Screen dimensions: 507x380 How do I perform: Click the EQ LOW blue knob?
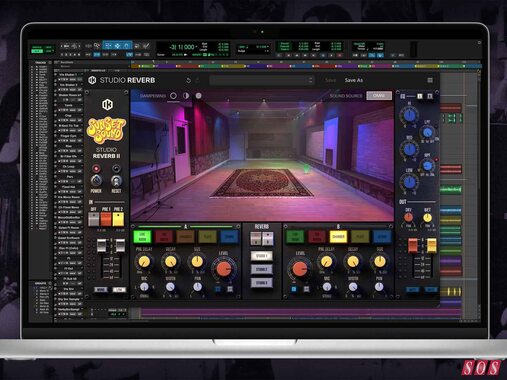[409, 182]
